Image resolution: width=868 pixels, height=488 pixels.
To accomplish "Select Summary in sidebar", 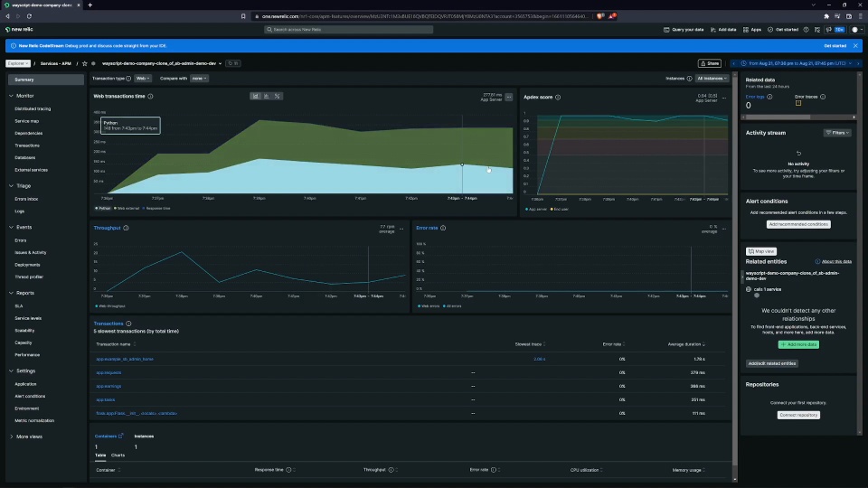I will tap(46, 80).
